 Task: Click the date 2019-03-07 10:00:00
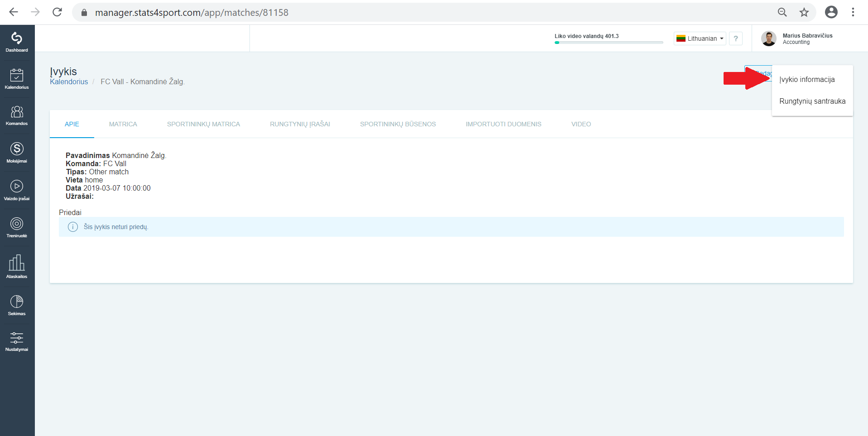[x=117, y=188]
